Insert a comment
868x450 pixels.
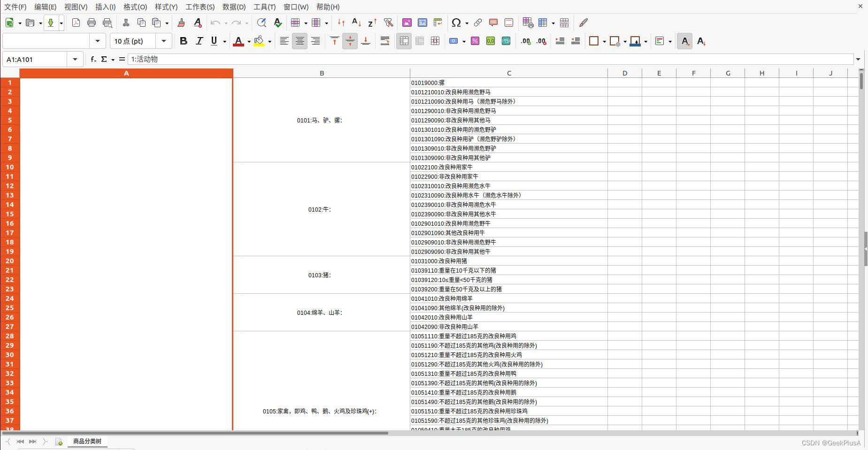[493, 23]
